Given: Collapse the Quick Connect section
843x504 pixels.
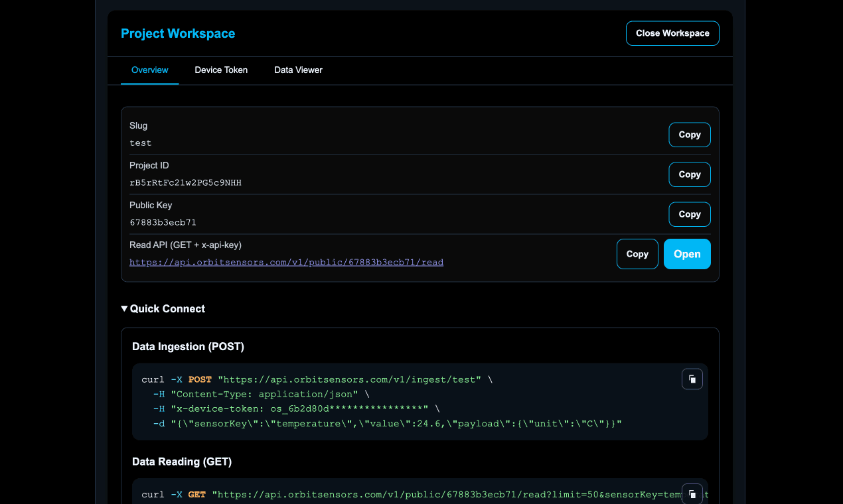Looking at the screenshot, I should pyautogui.click(x=163, y=308).
